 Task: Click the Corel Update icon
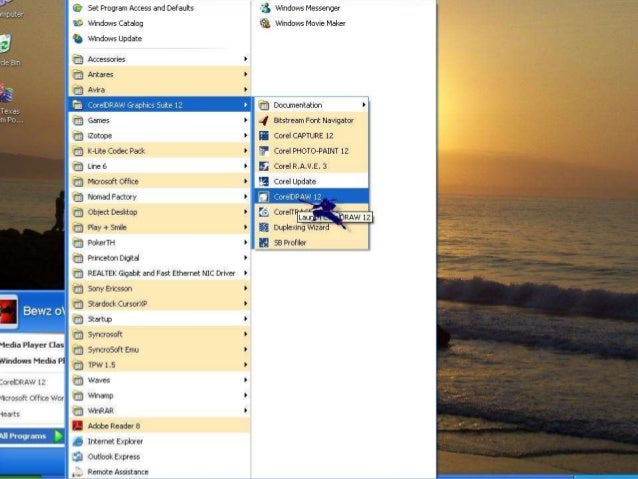264,182
